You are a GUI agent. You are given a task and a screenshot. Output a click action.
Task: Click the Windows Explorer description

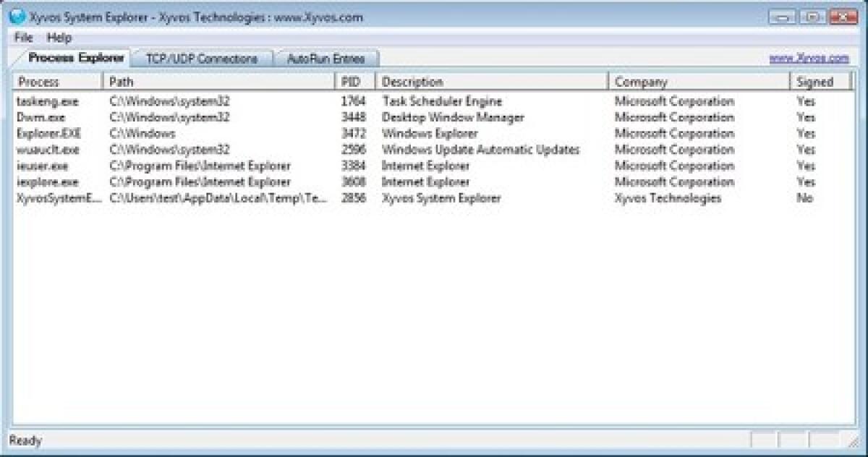(x=430, y=134)
